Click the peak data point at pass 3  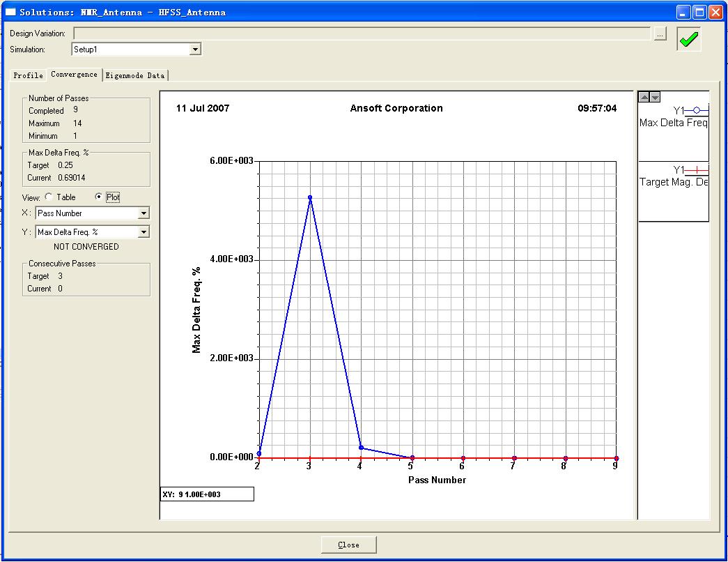(310, 197)
